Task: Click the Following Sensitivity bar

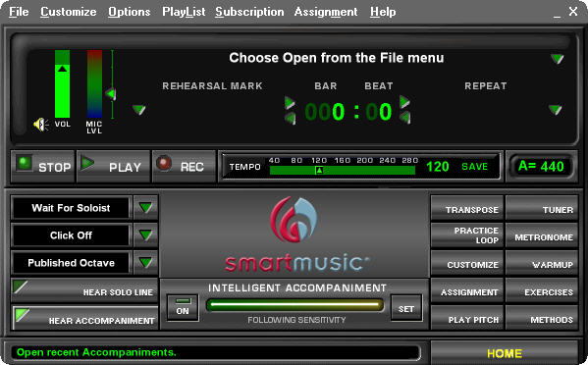Action: tap(295, 305)
